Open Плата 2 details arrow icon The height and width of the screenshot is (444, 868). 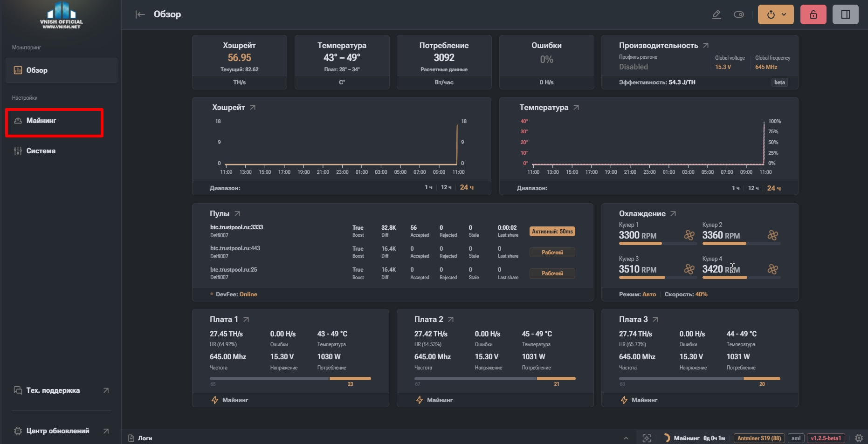pos(451,319)
